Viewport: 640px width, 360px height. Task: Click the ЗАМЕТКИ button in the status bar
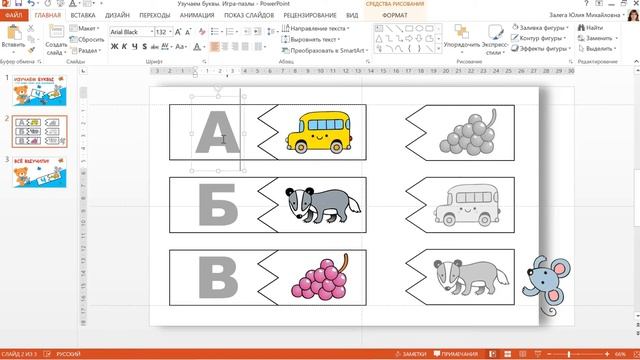tap(411, 354)
